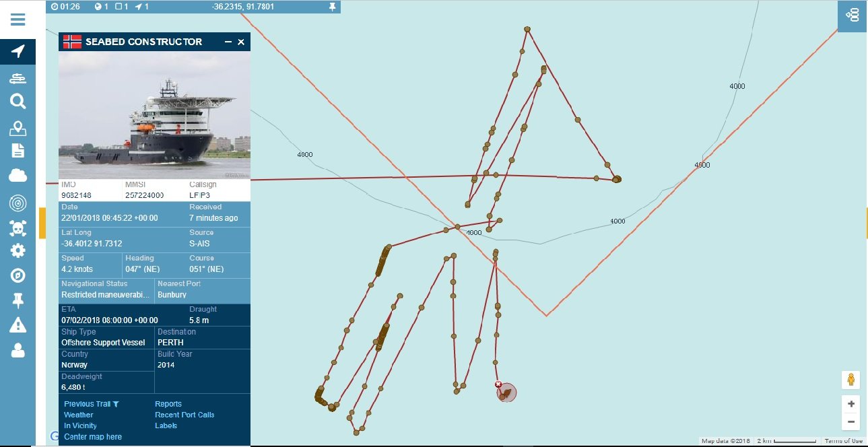The width and height of the screenshot is (868, 447).
Task: Close the Seabed Constructor info panel
Action: coord(241,42)
